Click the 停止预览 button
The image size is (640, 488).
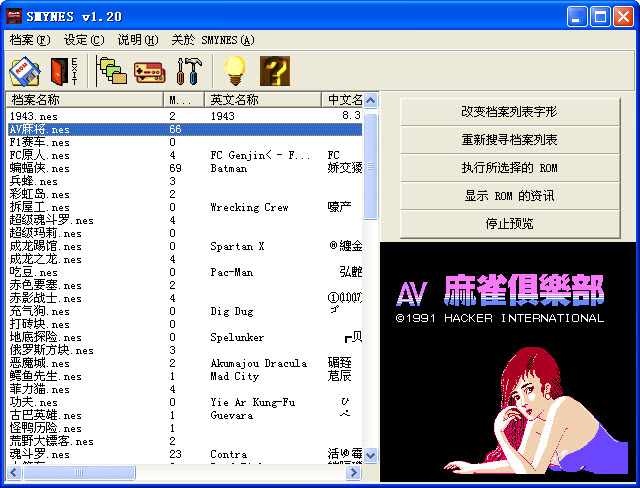click(x=510, y=224)
